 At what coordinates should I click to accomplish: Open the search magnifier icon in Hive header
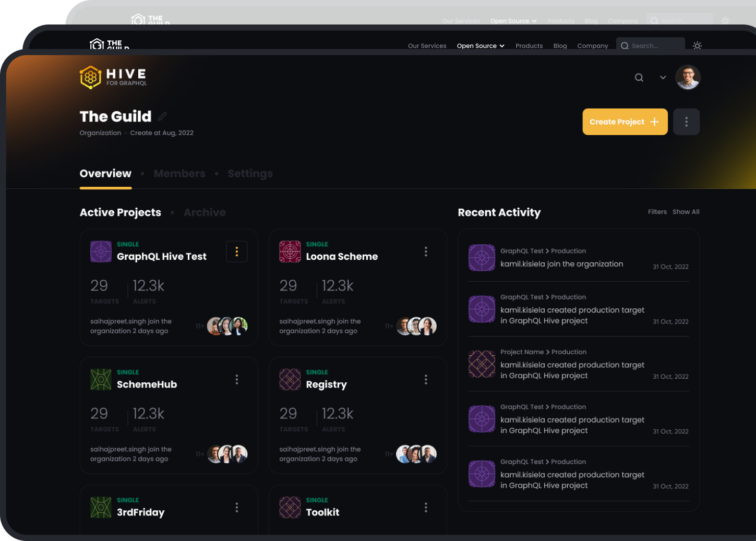click(639, 78)
